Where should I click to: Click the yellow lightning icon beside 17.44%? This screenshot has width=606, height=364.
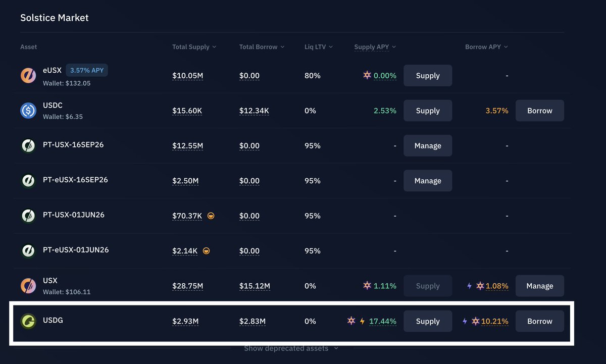coord(362,321)
